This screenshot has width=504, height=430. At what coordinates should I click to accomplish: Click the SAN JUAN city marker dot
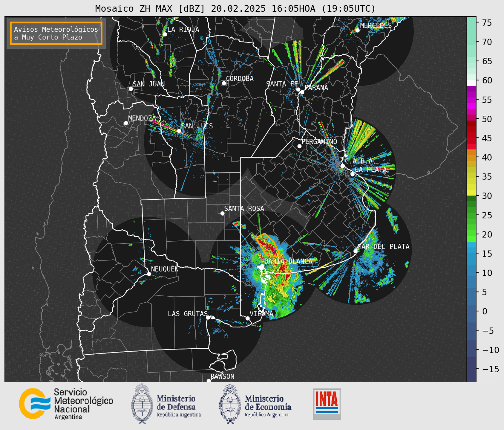(x=131, y=89)
